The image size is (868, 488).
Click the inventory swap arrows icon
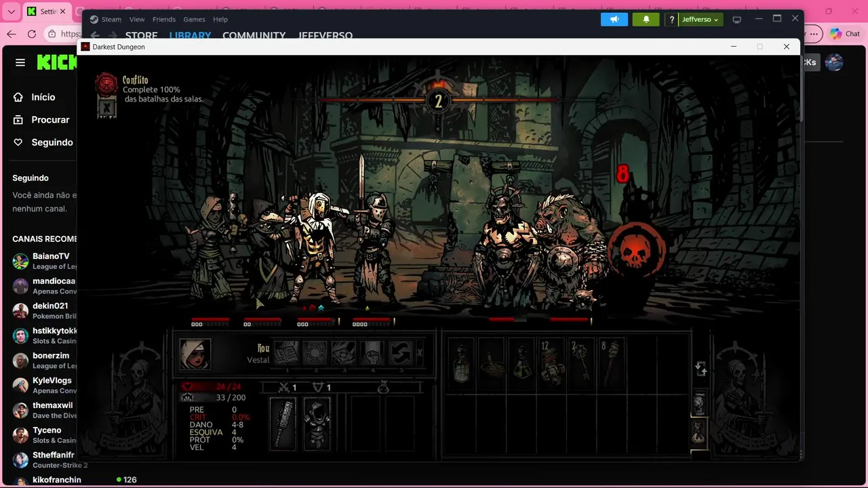[701, 369]
